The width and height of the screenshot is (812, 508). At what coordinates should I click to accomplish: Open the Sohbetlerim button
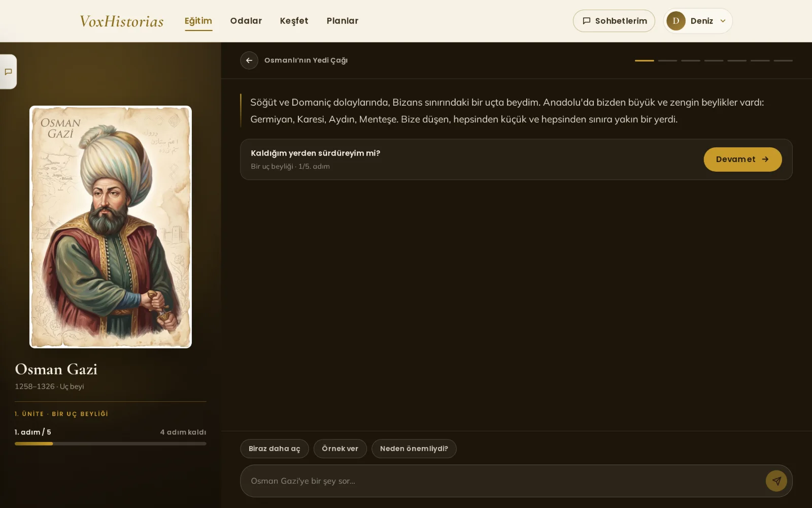(614, 21)
